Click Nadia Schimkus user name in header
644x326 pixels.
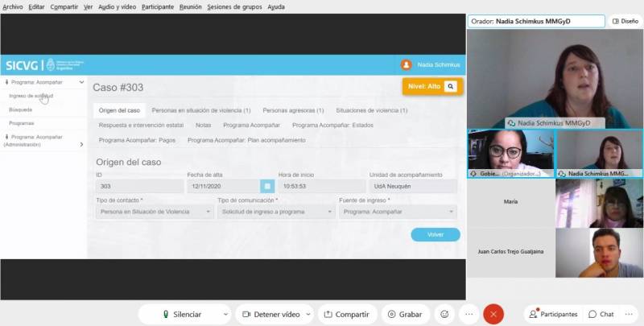tap(438, 65)
